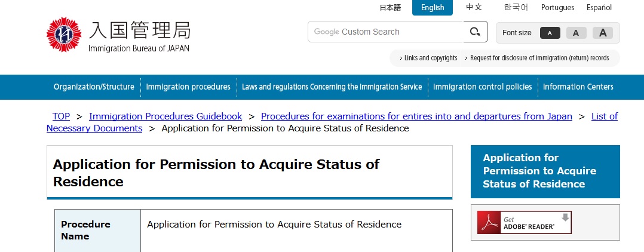Click the Immigration Bureau of Japan logo
This screenshot has width=644, height=252.
point(118,35)
